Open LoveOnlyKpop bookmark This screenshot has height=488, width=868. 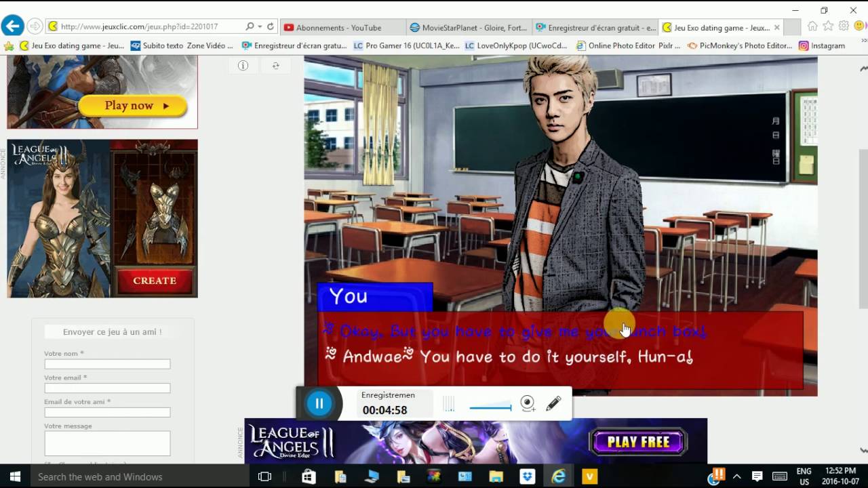point(516,46)
